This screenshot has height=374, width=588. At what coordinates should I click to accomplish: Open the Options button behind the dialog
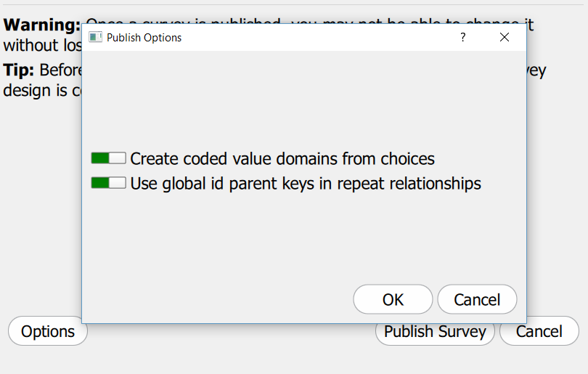(48, 331)
